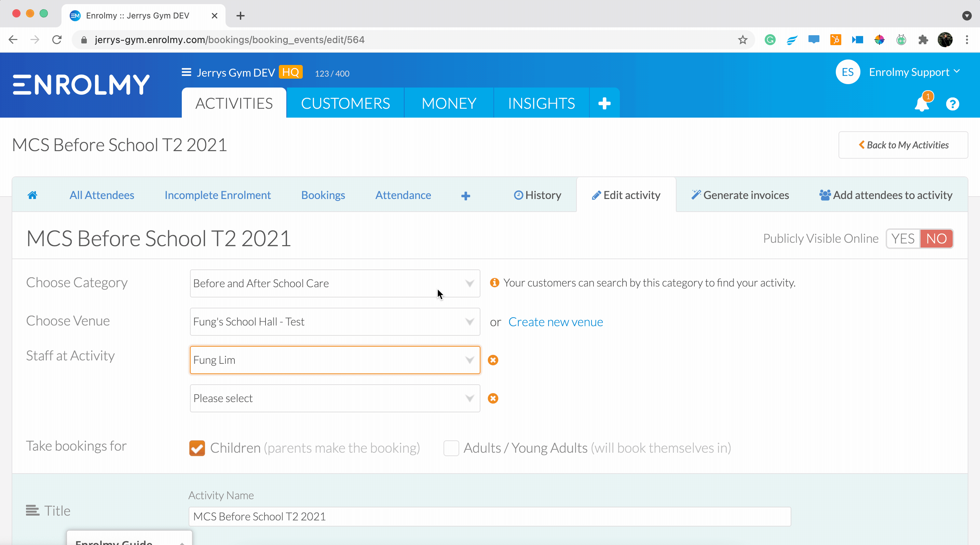
Task: Switch to the ACTIVITIES tab
Action: click(x=234, y=103)
